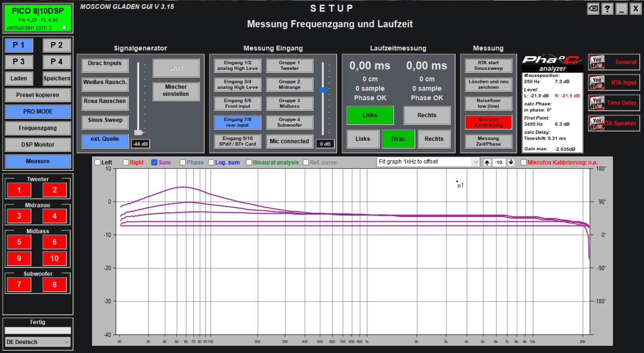Enable the Right curve checkbox
This screenshot has width=644, height=353.
click(126, 162)
